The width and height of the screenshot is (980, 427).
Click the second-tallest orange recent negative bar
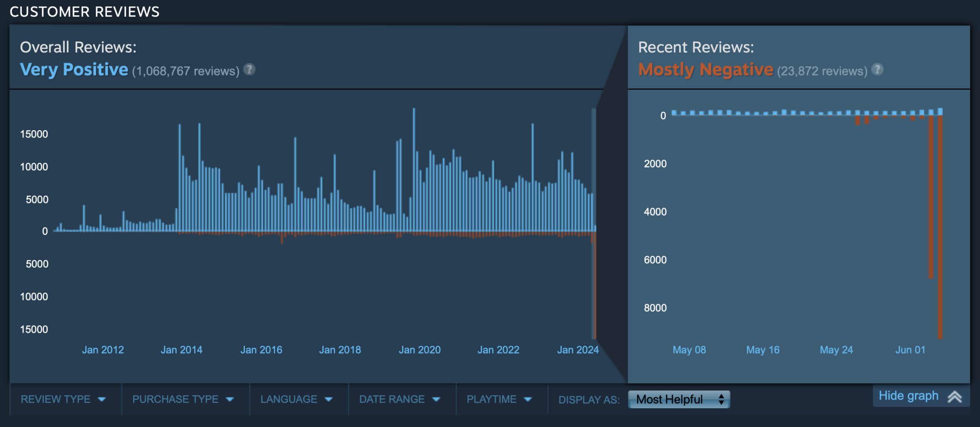tap(931, 199)
